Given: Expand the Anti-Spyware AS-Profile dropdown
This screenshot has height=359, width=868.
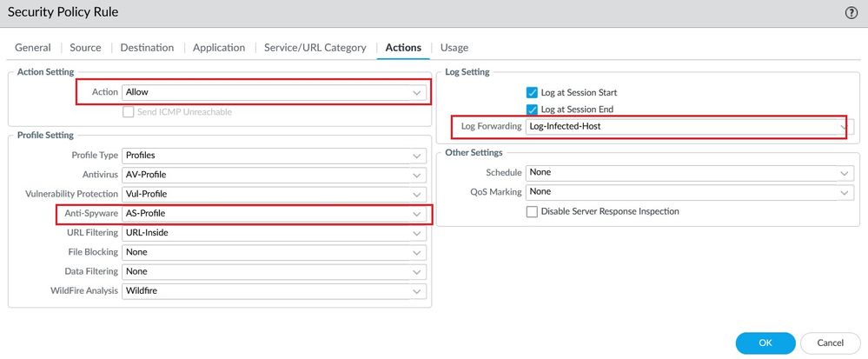Looking at the screenshot, I should click(275, 213).
